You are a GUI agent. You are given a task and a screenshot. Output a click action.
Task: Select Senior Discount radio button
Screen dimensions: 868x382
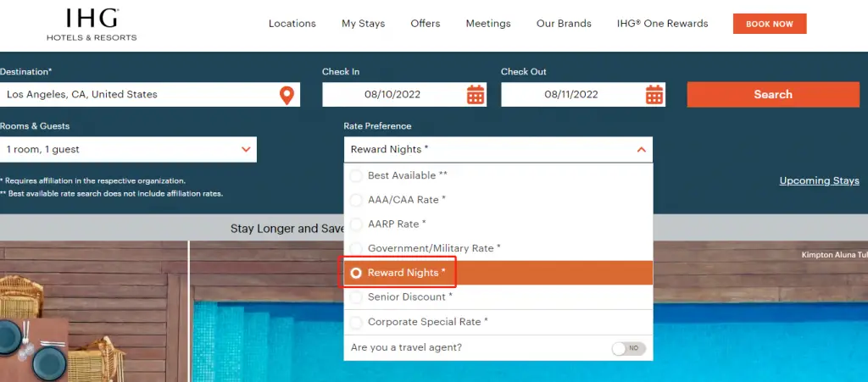click(x=356, y=297)
